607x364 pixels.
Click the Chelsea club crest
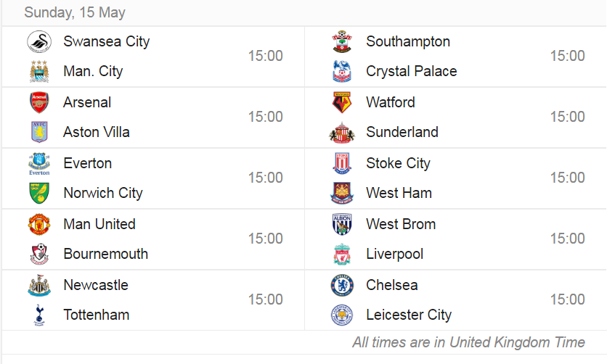pyautogui.click(x=342, y=285)
